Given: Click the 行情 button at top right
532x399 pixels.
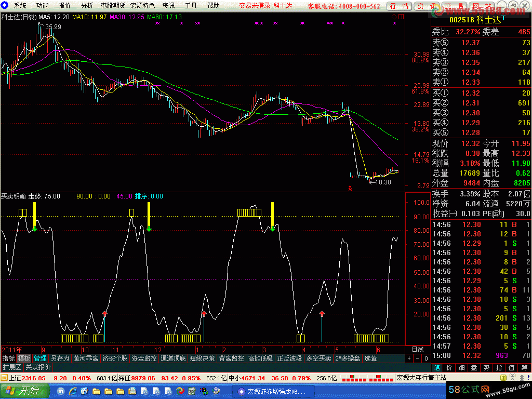Looking at the screenshot, I should point(399,6).
